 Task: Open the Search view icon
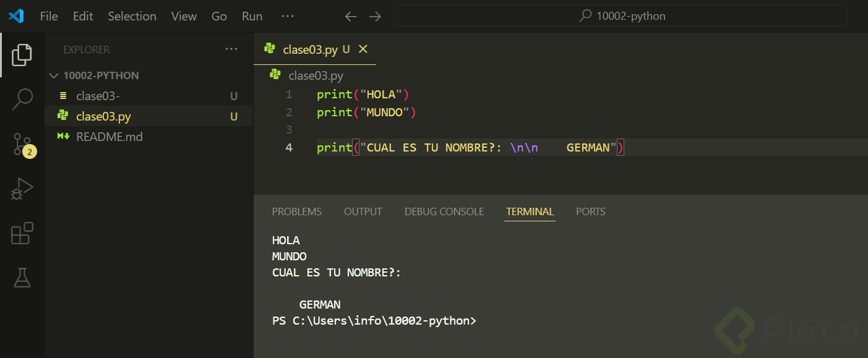[x=22, y=99]
